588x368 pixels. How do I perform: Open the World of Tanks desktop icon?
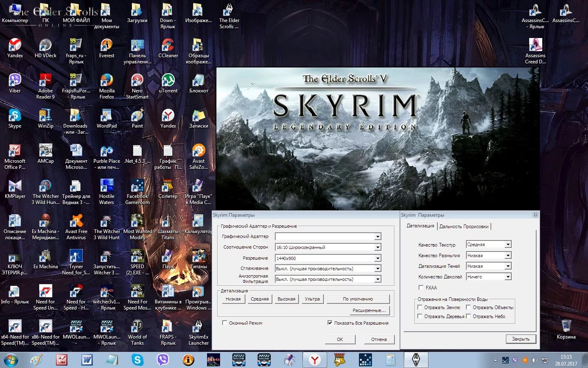coord(137,332)
